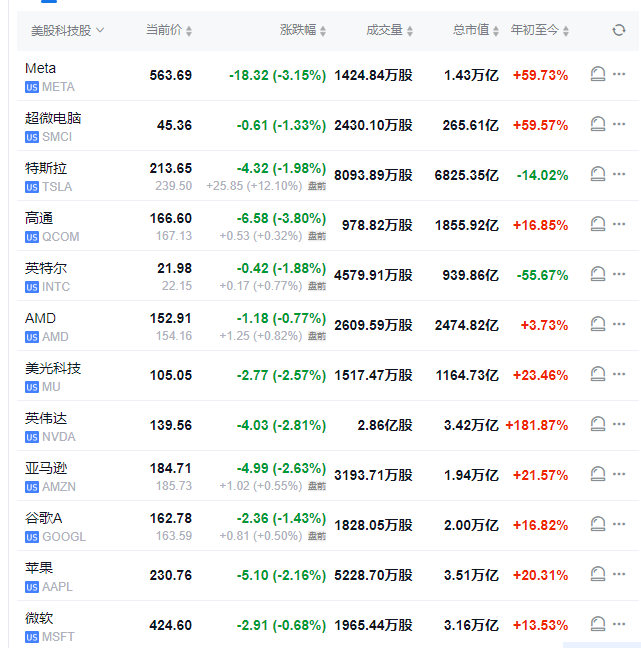Image resolution: width=641 pixels, height=648 pixels.
Task: Open the 苹果 stock name link
Action: pyautogui.click(x=39, y=568)
